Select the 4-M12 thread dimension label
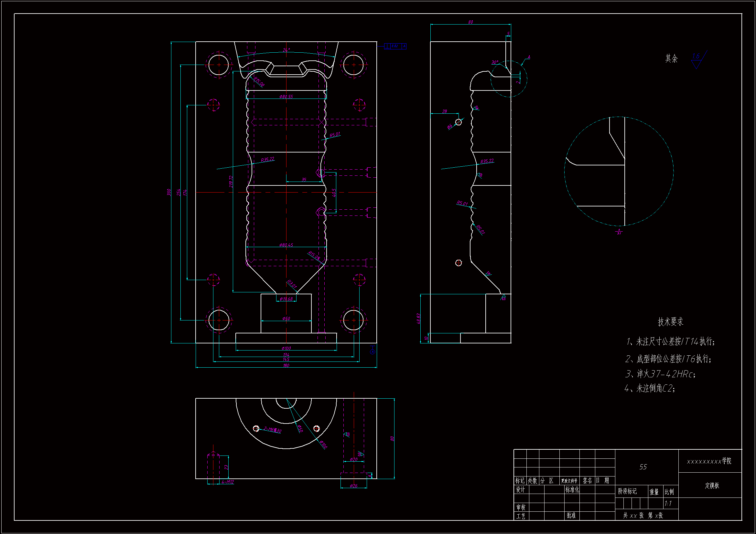This screenshot has height=534, width=756. click(228, 482)
